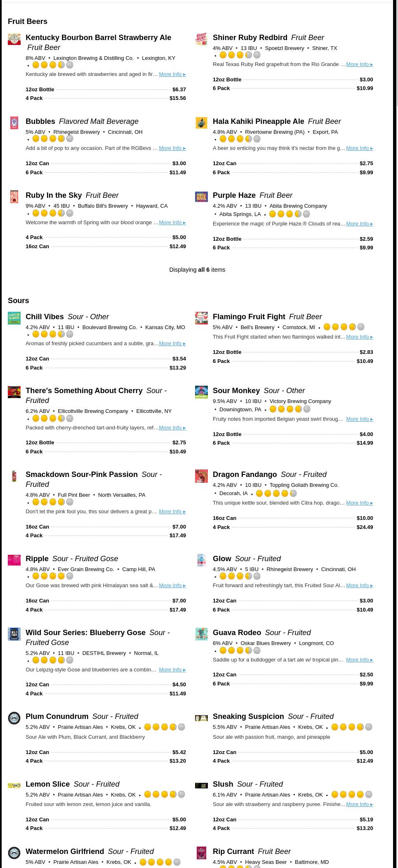Click the Chill Vibes beer icon
Screen dimensions: 398x868
coord(14,318)
